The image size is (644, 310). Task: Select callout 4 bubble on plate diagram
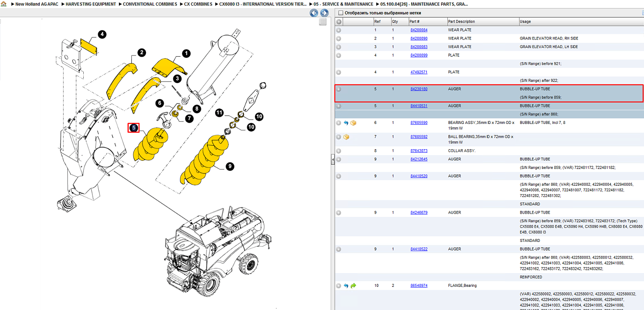tap(101, 34)
